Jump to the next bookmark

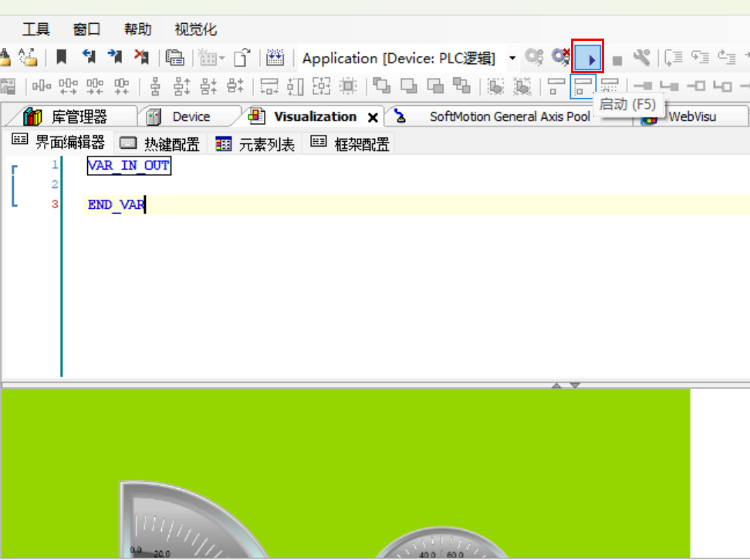[x=115, y=58]
